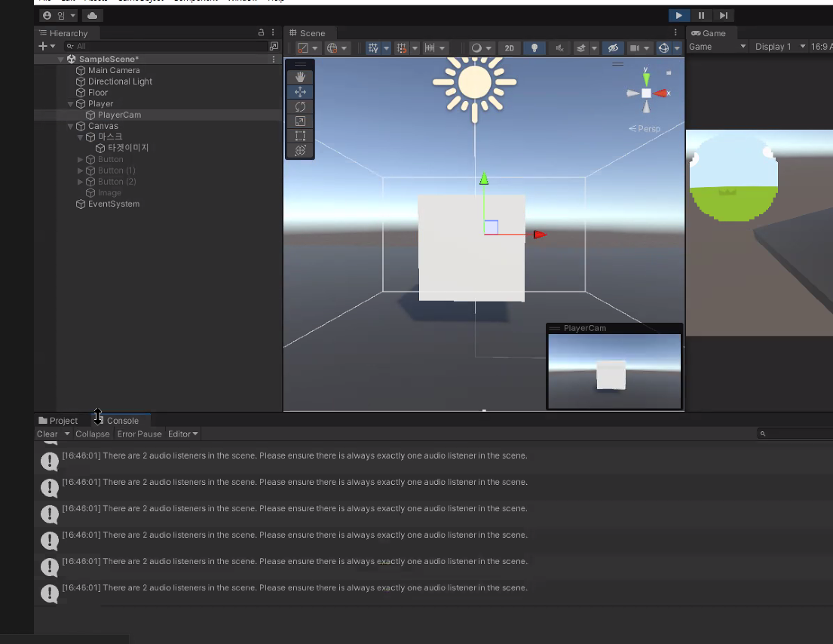Click the Pause button
This screenshot has width=833, height=644.
701,15
